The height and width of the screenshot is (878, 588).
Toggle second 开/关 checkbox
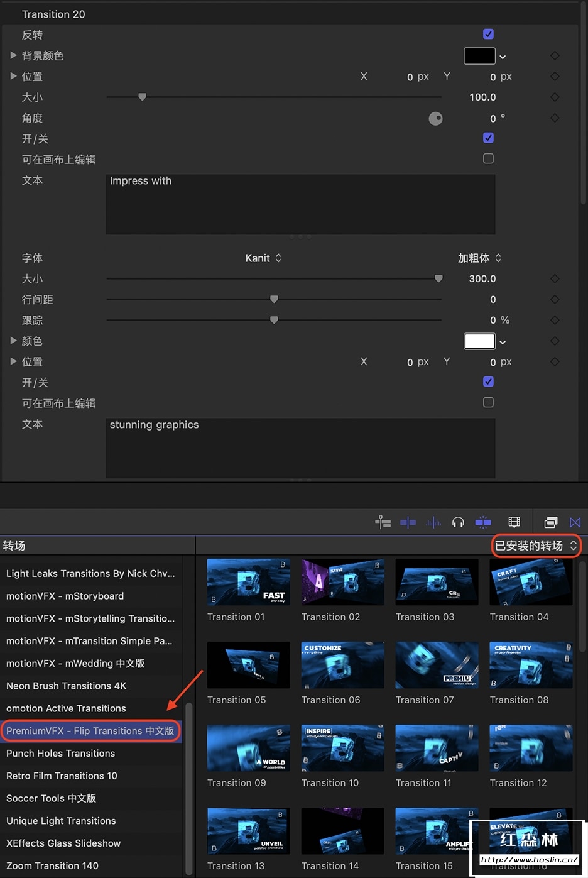click(x=488, y=381)
